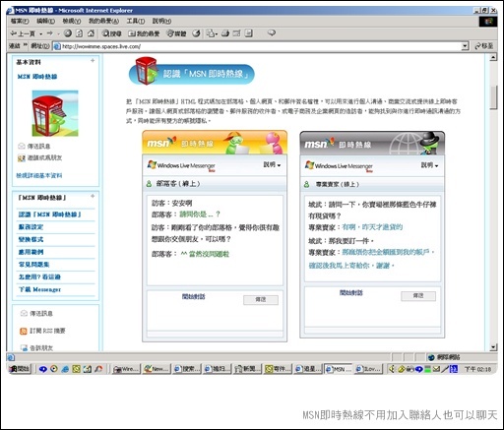Open the 編輯(E) menu
This screenshot has width=504, height=430.
tap(45, 21)
